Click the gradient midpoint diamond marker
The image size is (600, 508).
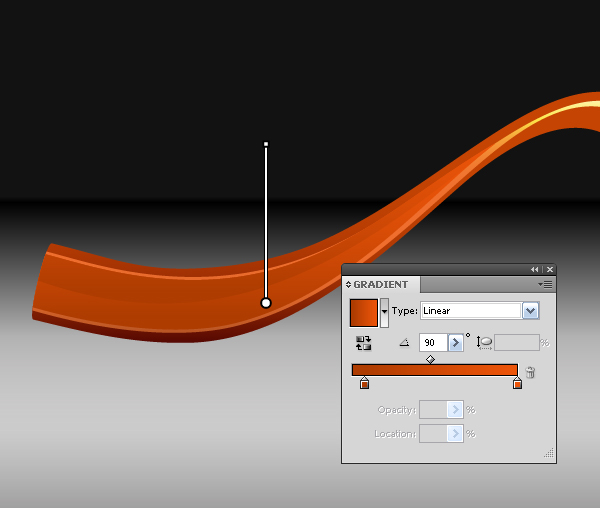[430, 359]
